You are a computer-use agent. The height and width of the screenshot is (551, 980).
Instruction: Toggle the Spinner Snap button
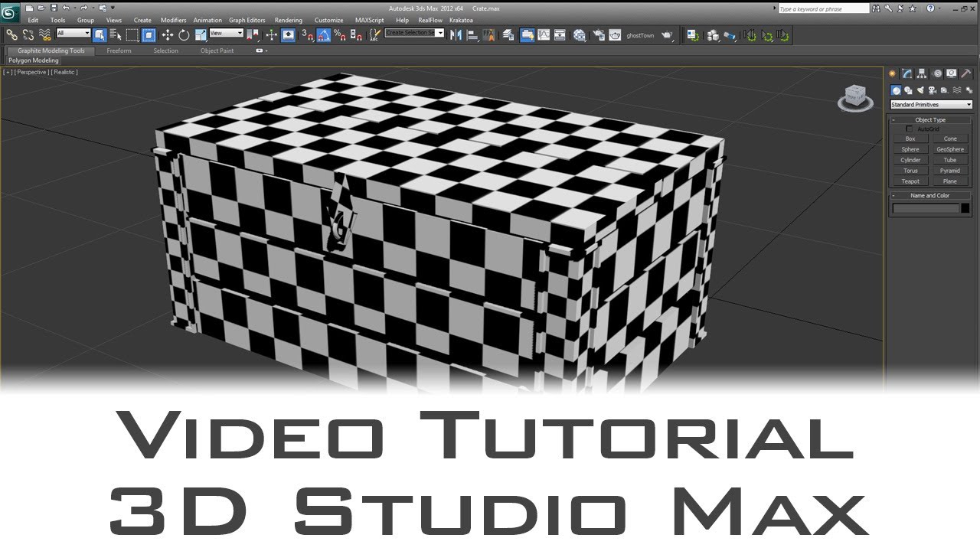click(355, 34)
